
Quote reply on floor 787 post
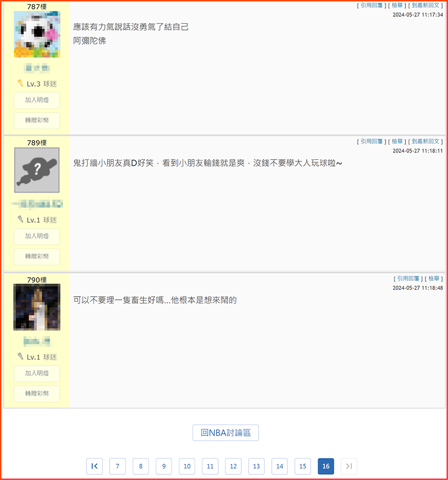(x=371, y=5)
